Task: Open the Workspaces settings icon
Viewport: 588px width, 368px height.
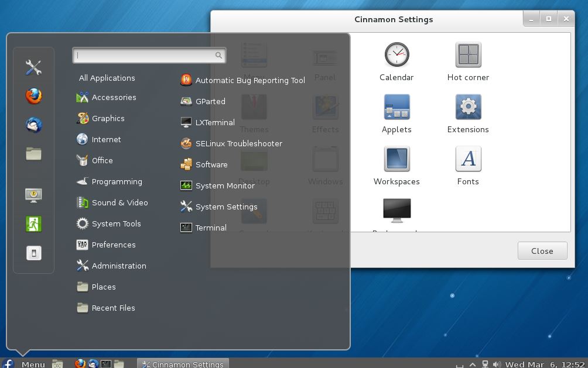Action: [396, 159]
